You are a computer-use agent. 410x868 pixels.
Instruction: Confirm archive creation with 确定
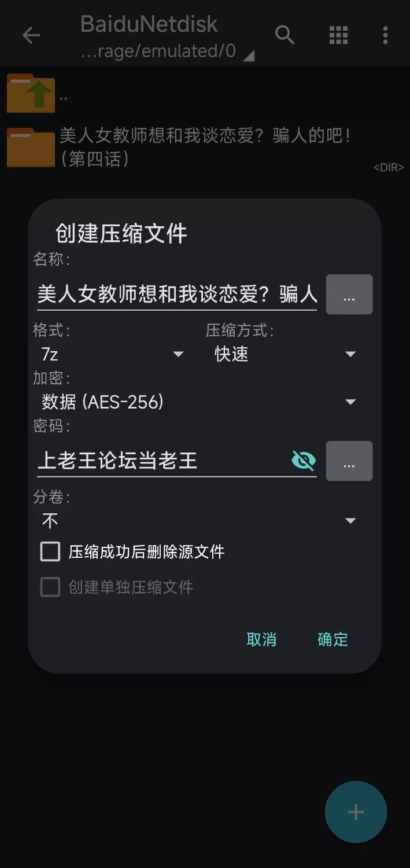[333, 639]
